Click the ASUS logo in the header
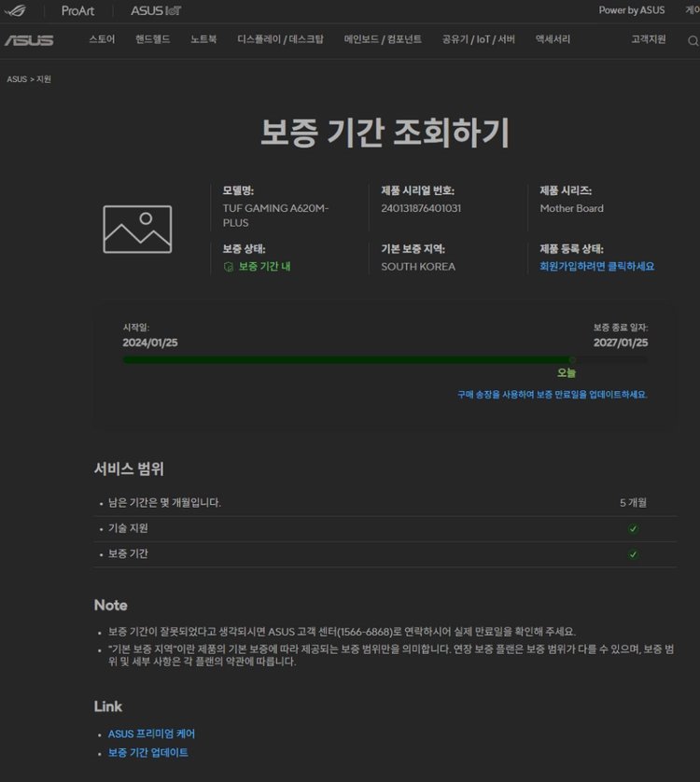Image resolution: width=700 pixels, height=782 pixels. (x=29, y=40)
